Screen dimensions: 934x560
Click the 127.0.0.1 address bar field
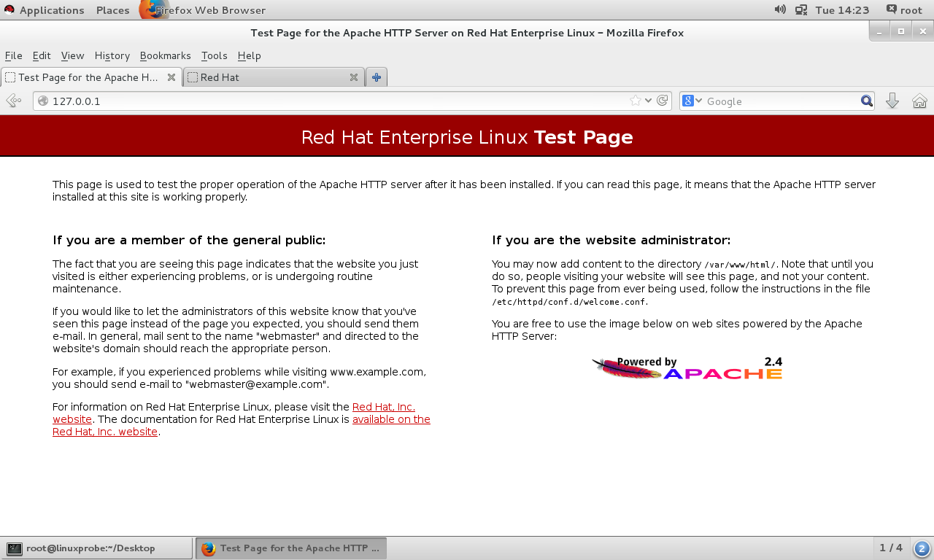coord(328,101)
